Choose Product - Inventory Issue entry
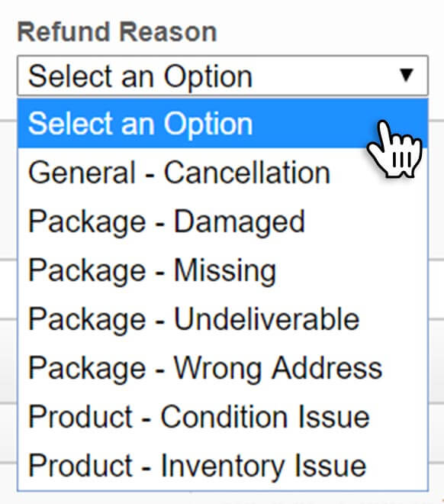444x504 pixels. coord(223,466)
